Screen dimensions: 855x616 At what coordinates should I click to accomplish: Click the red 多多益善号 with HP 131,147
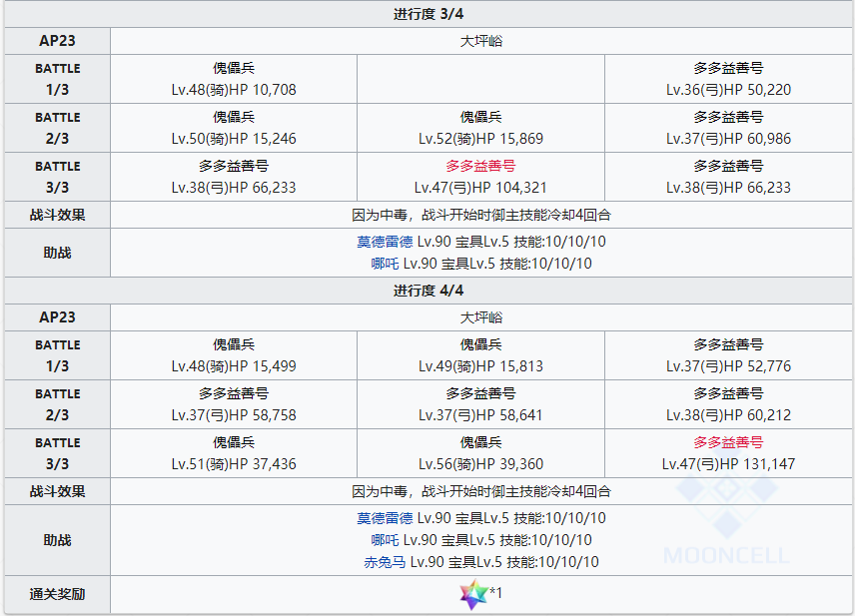pyautogui.click(x=728, y=442)
